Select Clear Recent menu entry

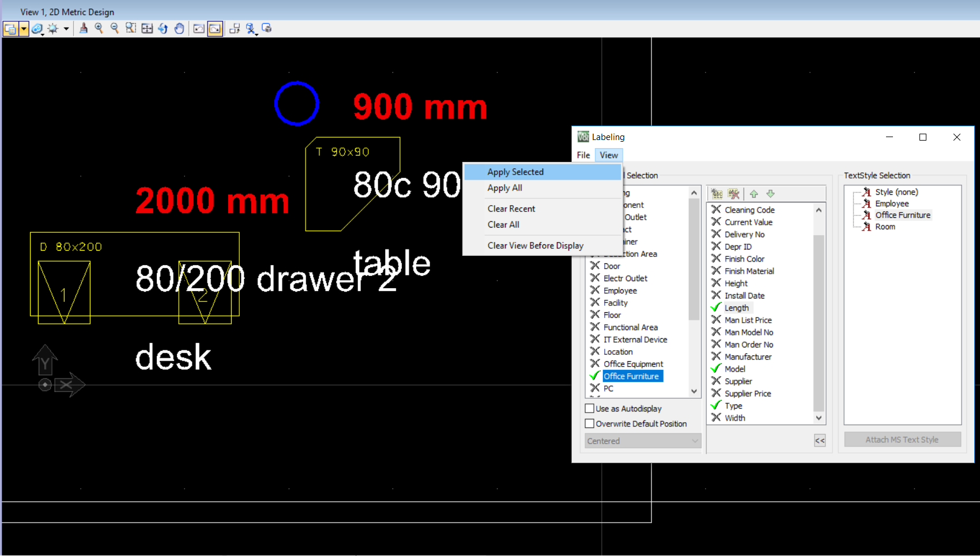point(542,209)
